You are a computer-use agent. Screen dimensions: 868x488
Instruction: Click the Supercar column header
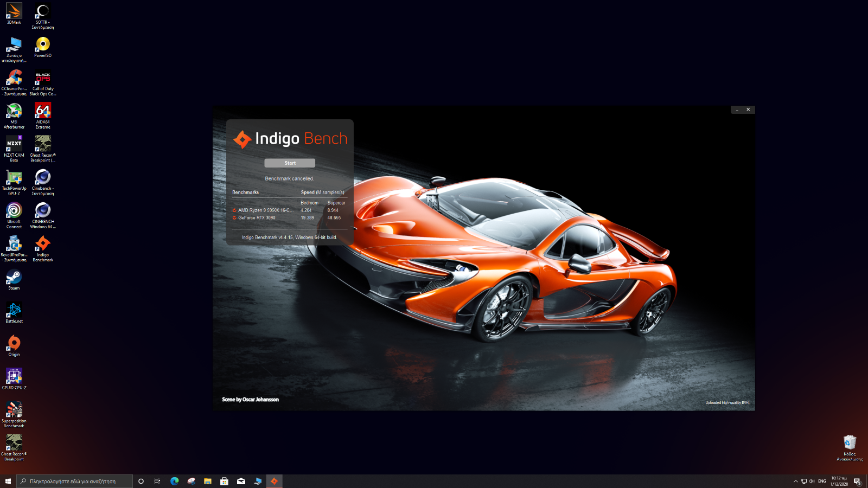tap(336, 203)
